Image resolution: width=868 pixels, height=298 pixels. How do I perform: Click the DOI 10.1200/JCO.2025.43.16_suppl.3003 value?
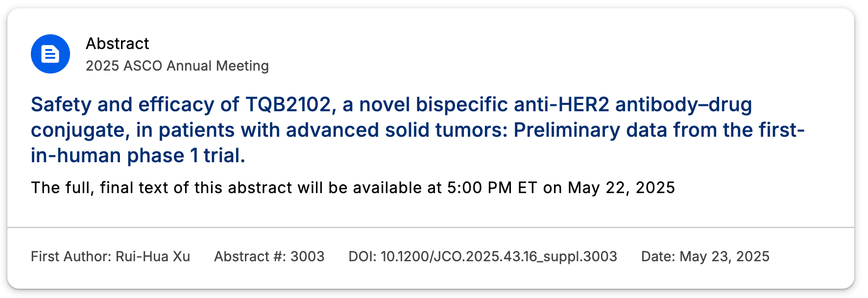click(499, 256)
